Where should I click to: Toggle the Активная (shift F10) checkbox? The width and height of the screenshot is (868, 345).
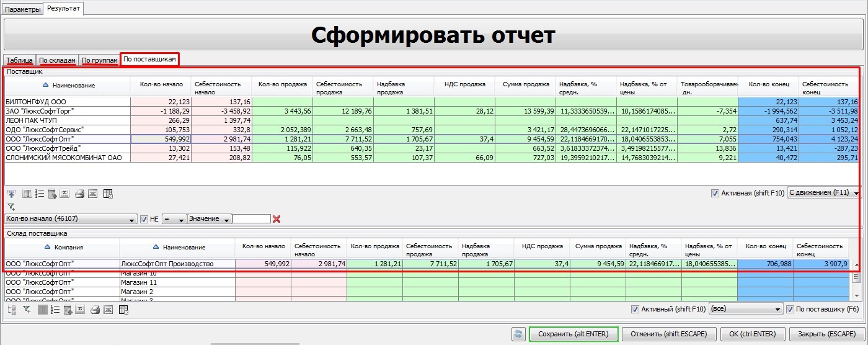pyautogui.click(x=715, y=194)
